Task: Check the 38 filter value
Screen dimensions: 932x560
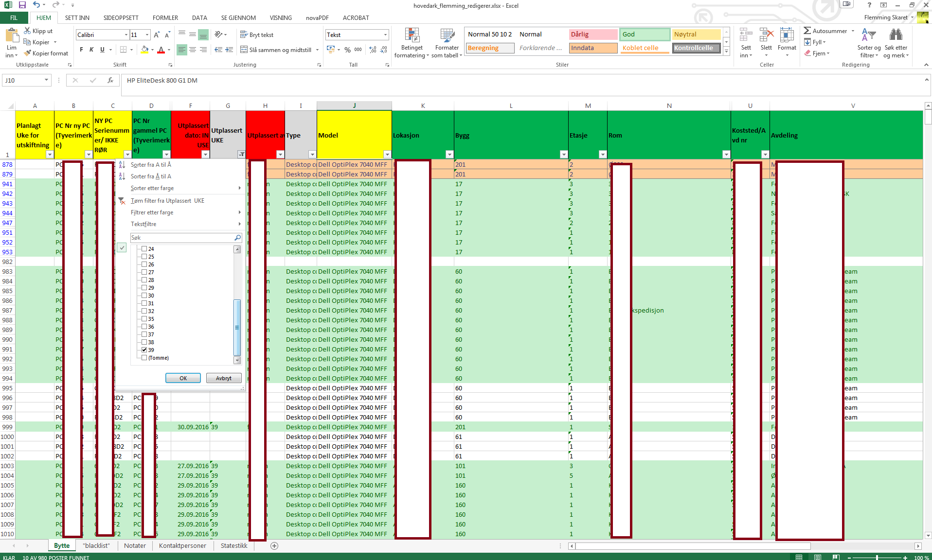Action: tap(144, 342)
